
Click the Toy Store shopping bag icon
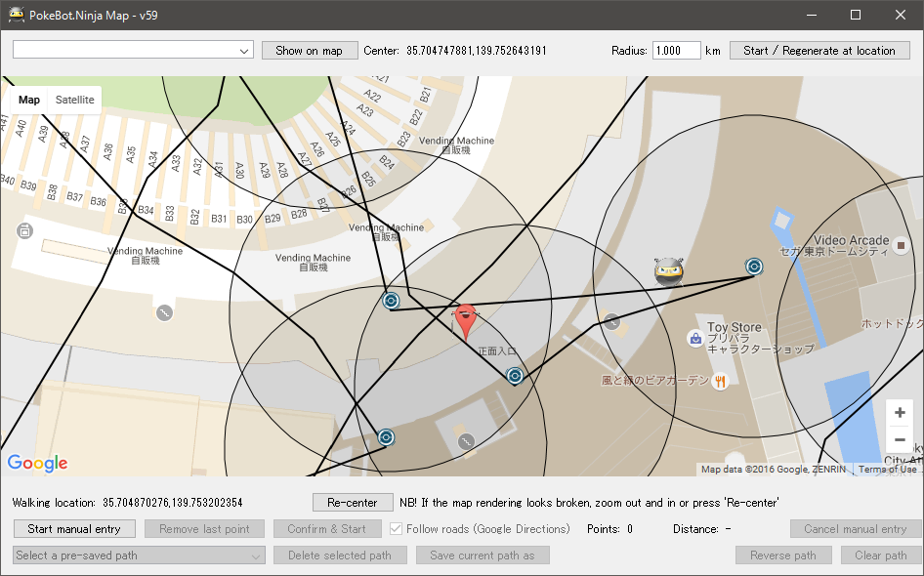(x=695, y=339)
